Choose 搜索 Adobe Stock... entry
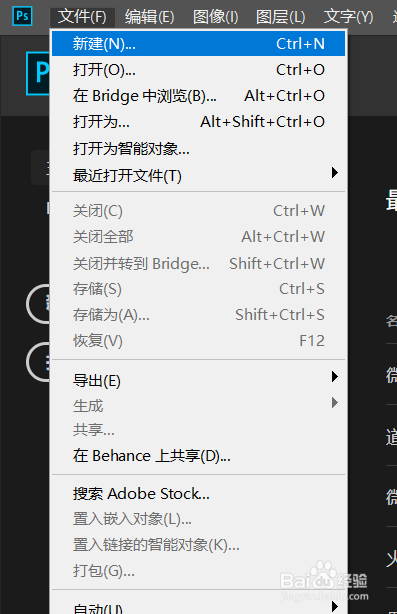This screenshot has height=614, width=397. pos(198,494)
